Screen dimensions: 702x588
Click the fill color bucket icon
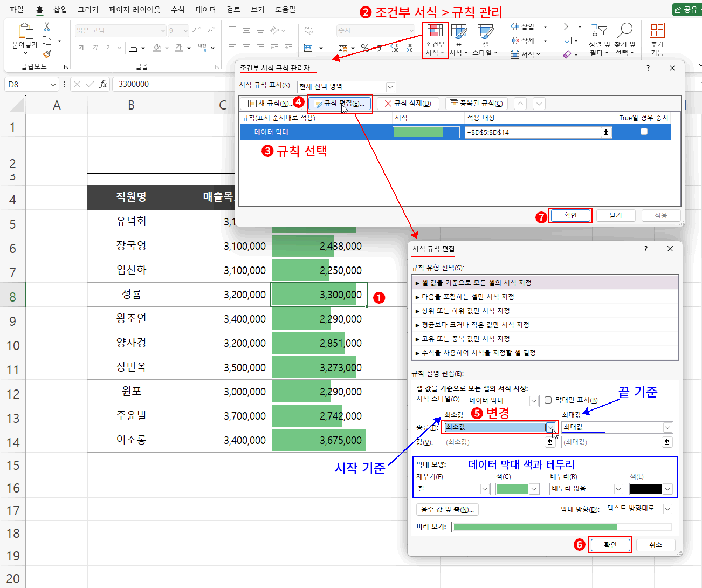click(157, 48)
